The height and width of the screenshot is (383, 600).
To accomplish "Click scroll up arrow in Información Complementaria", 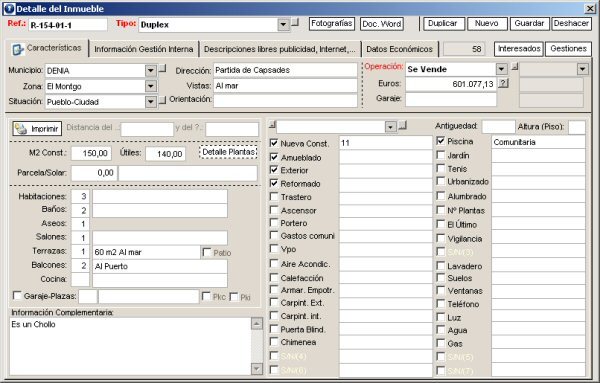I will click(257, 324).
